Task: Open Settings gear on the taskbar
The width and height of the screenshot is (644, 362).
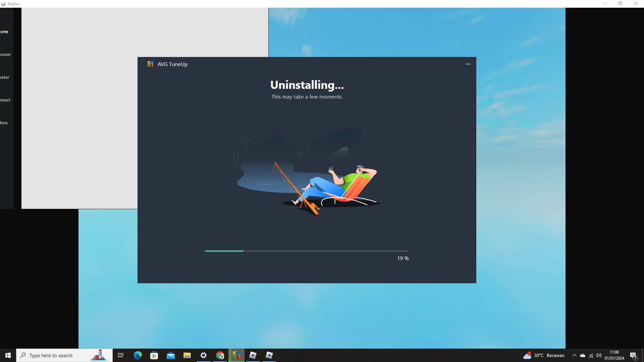Action: tap(204, 355)
